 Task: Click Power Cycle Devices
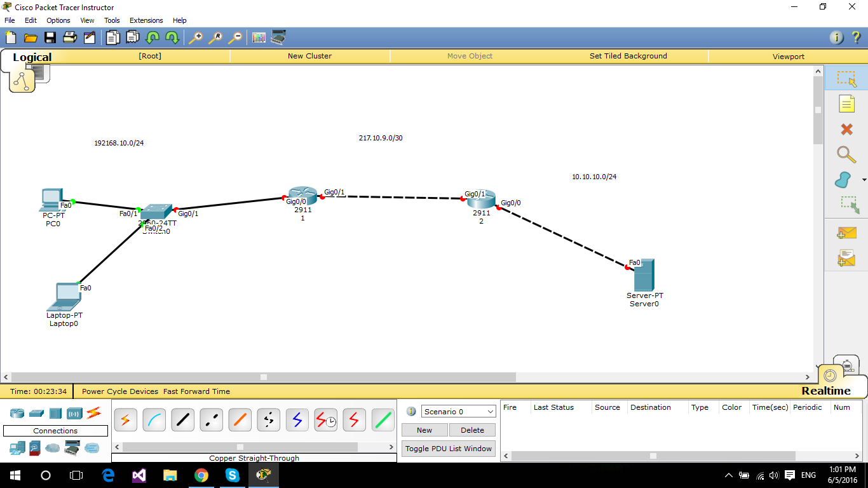click(x=120, y=391)
